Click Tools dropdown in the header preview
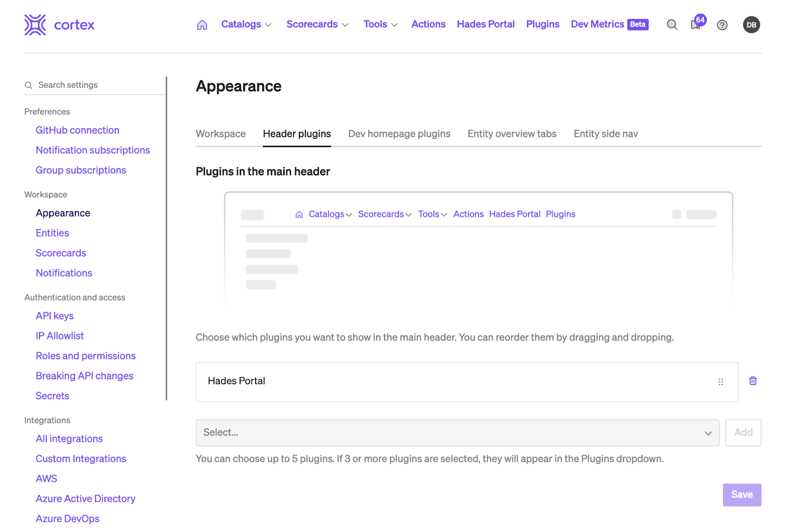This screenshot has width=788, height=532. point(432,214)
